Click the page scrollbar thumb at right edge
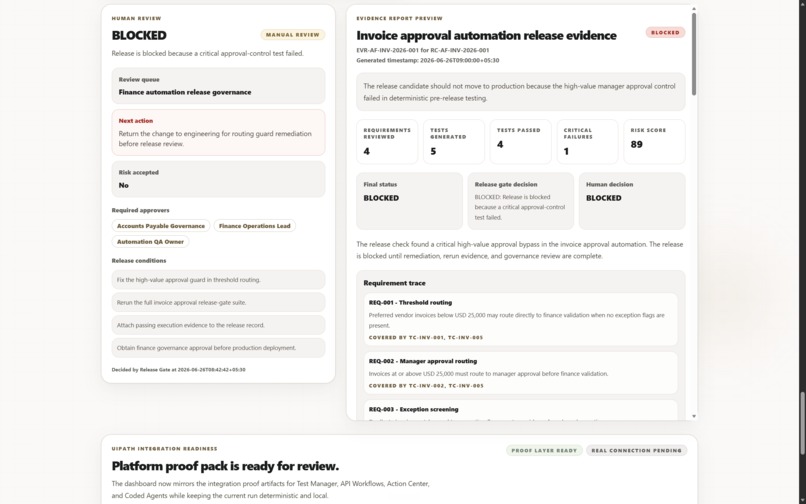806x504 pixels. [x=802, y=423]
